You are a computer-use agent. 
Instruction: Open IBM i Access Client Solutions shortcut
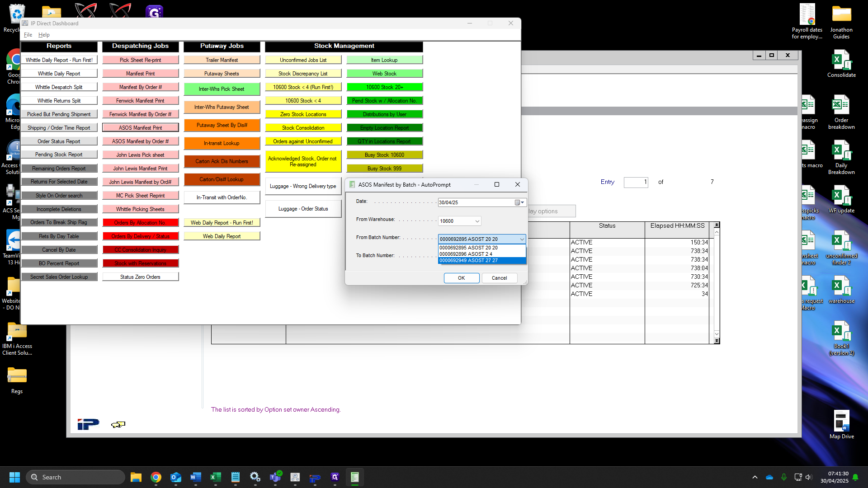pyautogui.click(x=17, y=338)
